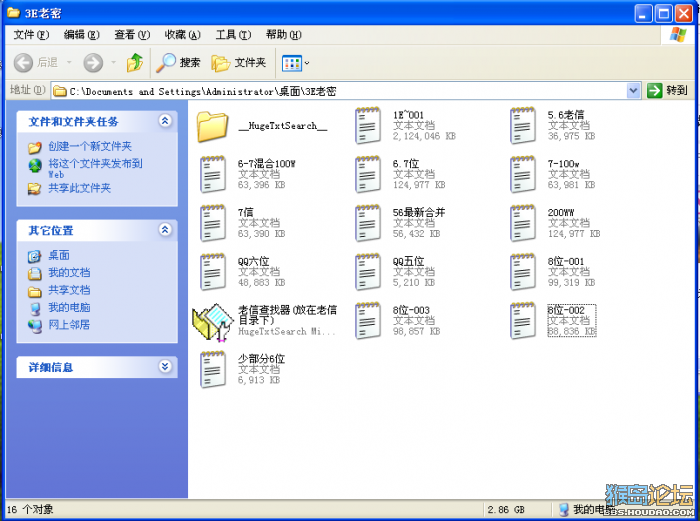Viewport: 700px width, 521px height.
Task: Open the 文件(F) menu
Action: click(x=31, y=34)
